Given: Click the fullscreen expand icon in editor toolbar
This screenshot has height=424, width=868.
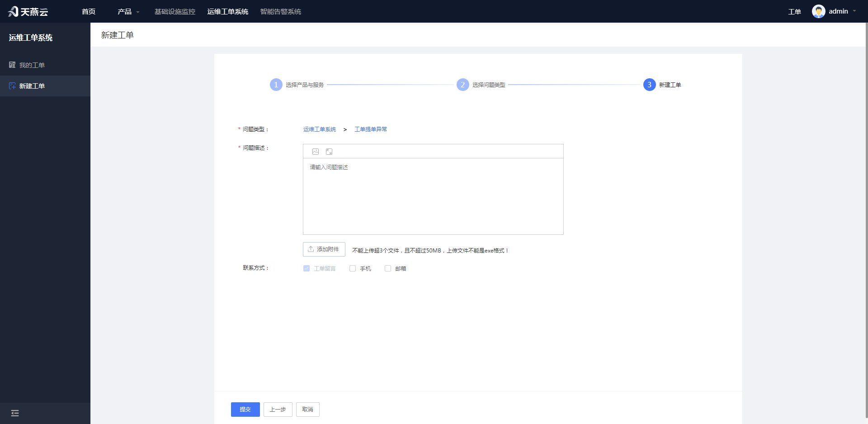Looking at the screenshot, I should (329, 152).
